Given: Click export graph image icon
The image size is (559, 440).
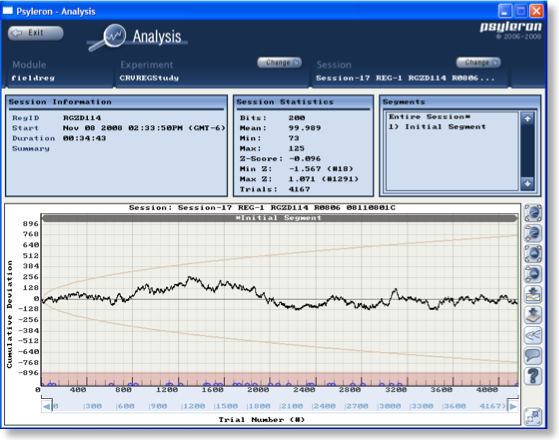Looking at the screenshot, I should click(533, 294).
